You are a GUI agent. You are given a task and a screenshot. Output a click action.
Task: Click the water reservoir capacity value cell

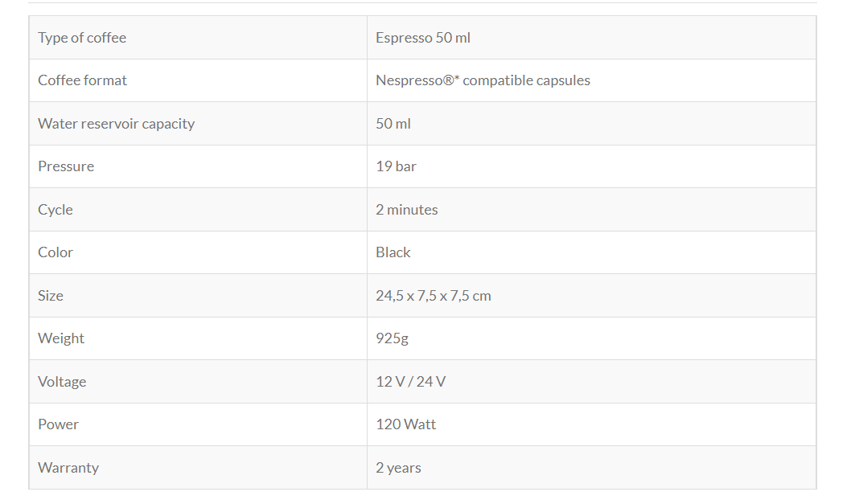393,124
